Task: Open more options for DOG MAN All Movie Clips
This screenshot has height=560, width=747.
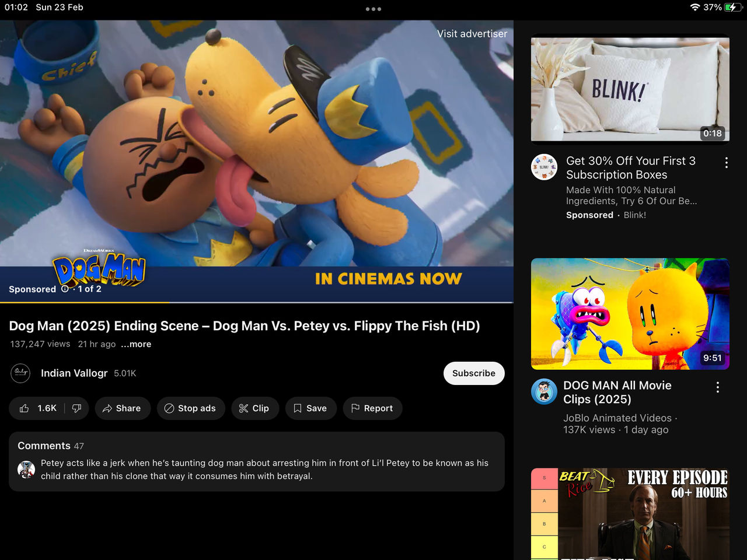Action: tap(717, 387)
